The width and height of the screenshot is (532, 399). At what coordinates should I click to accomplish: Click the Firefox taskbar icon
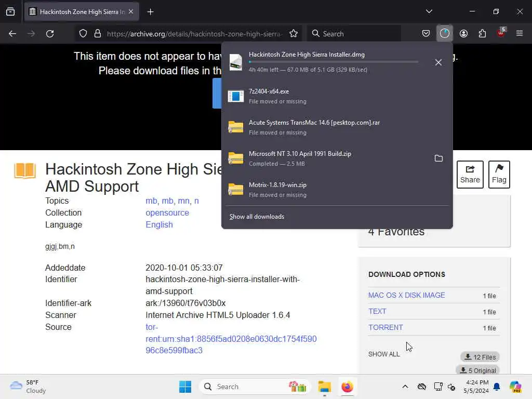click(x=347, y=387)
